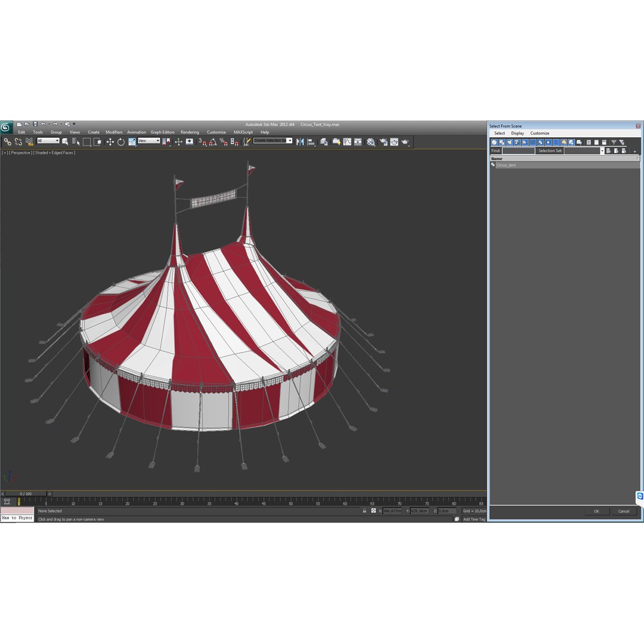Click the Select and Manipulate icon
The height and width of the screenshot is (644, 644).
click(178, 142)
